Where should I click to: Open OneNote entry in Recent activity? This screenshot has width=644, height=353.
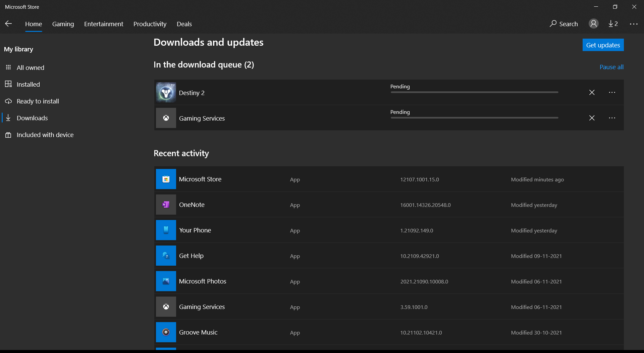[x=389, y=205]
